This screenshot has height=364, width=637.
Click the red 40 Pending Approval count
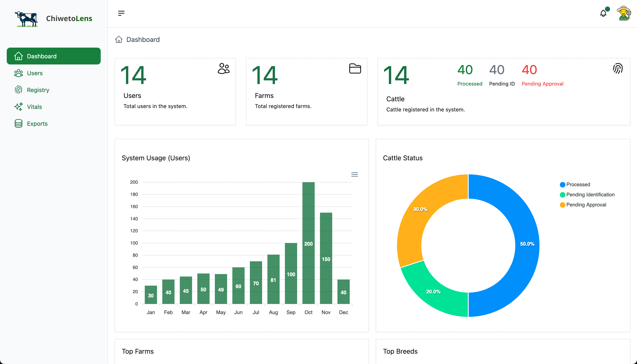(x=529, y=70)
